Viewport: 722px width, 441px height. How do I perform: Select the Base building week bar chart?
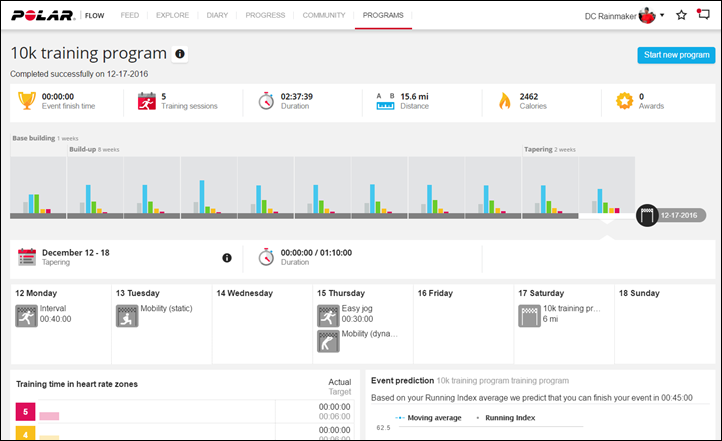pos(38,187)
